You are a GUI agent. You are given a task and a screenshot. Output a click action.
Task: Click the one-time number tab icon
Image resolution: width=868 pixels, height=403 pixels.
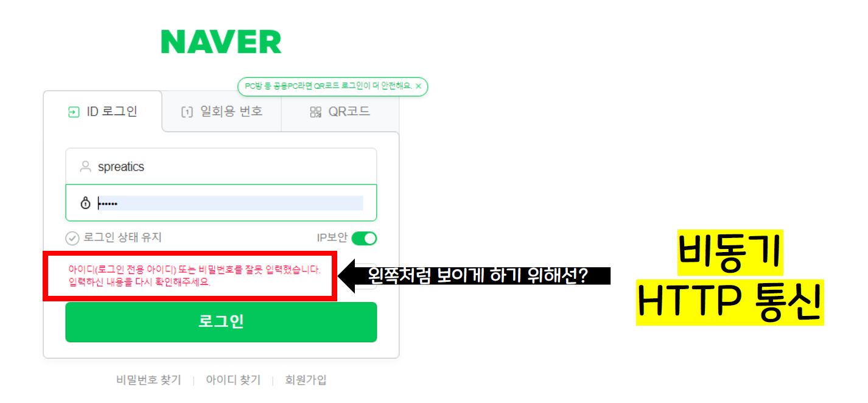187,112
